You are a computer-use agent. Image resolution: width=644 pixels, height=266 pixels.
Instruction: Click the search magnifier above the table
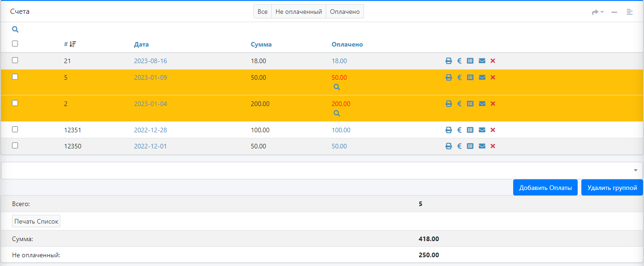point(15,30)
